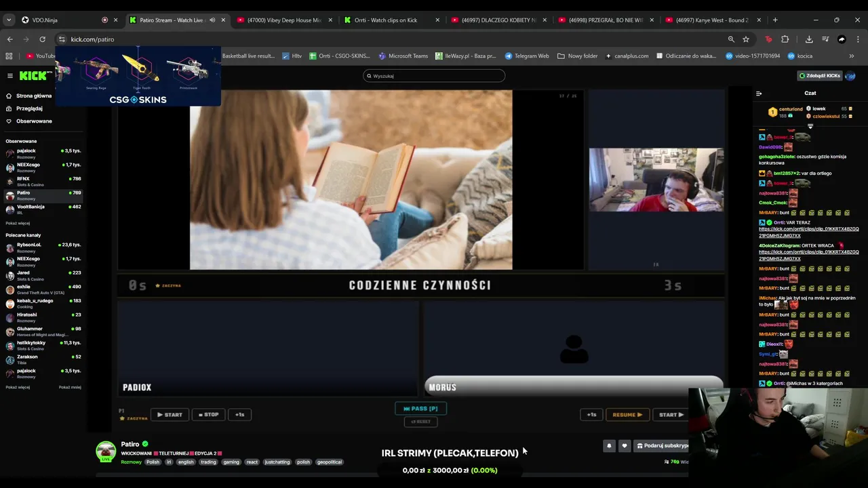Select Patiro channel in the sidebar
Image resolution: width=868 pixels, height=488 pixels.
pos(43,195)
